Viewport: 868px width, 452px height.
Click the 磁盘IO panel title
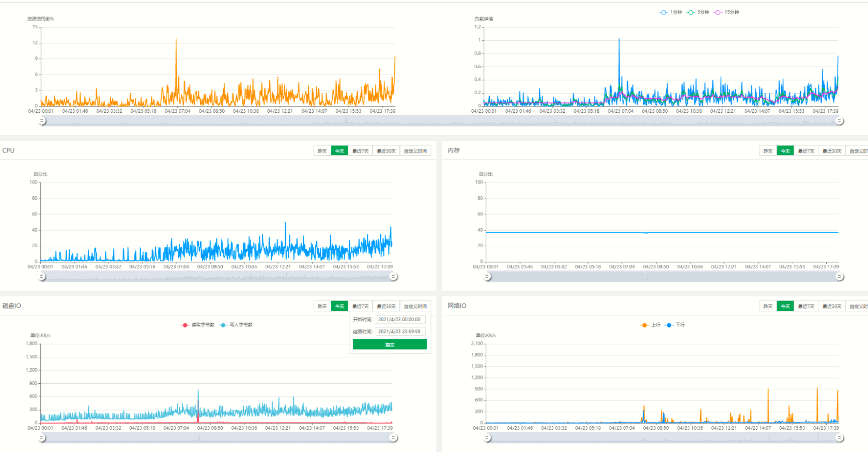(x=11, y=306)
